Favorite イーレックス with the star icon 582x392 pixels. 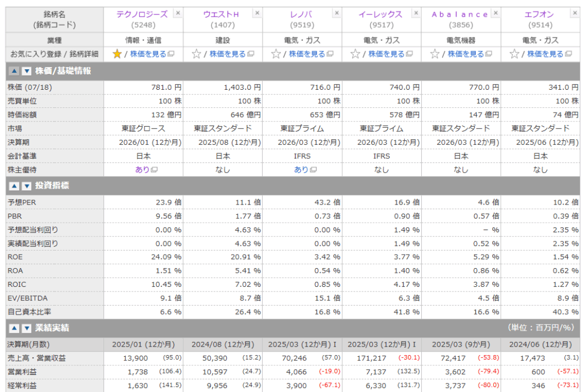click(x=355, y=54)
